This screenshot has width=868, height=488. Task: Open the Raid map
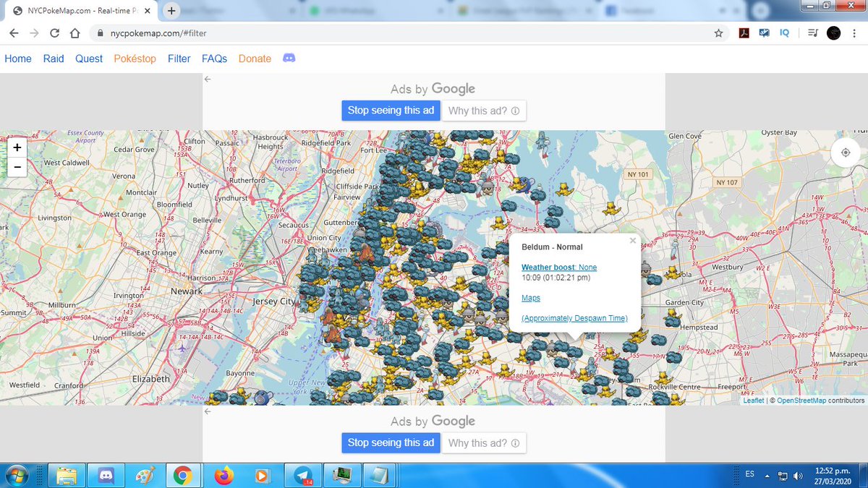pos(54,59)
